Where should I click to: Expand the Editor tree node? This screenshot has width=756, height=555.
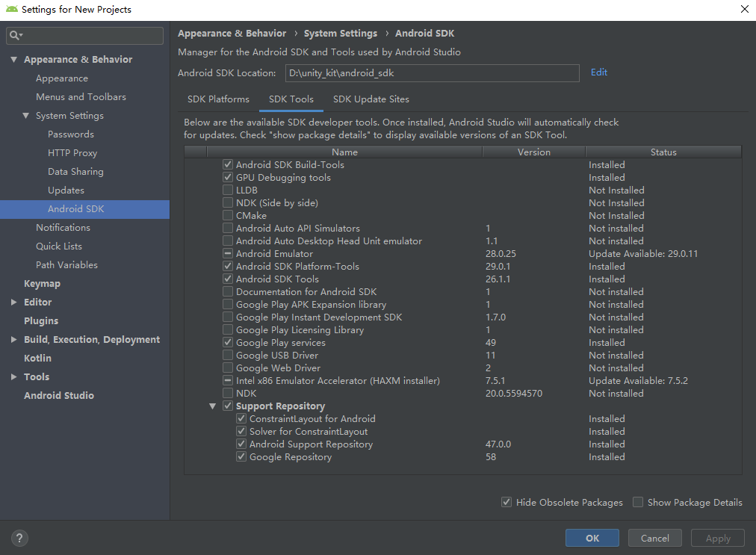click(14, 303)
